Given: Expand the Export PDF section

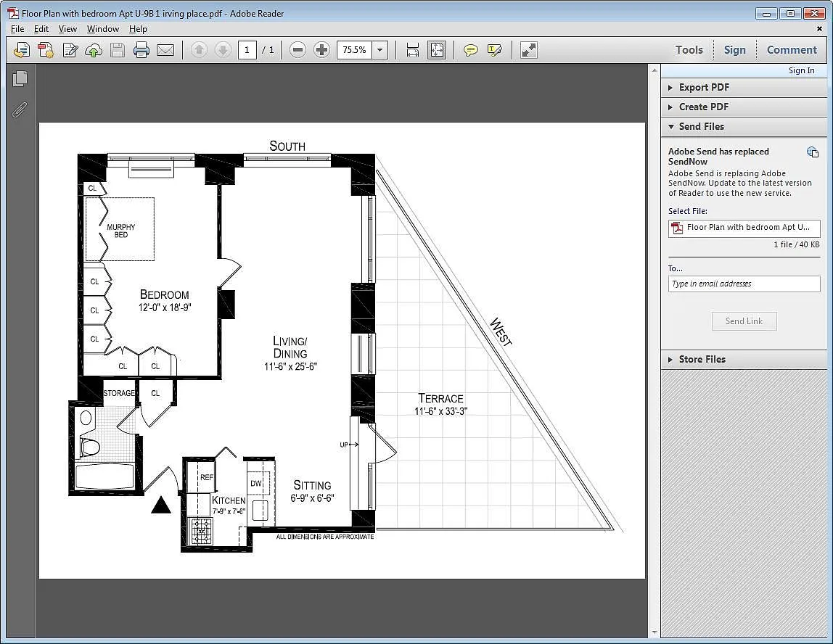Looking at the screenshot, I should tap(703, 87).
